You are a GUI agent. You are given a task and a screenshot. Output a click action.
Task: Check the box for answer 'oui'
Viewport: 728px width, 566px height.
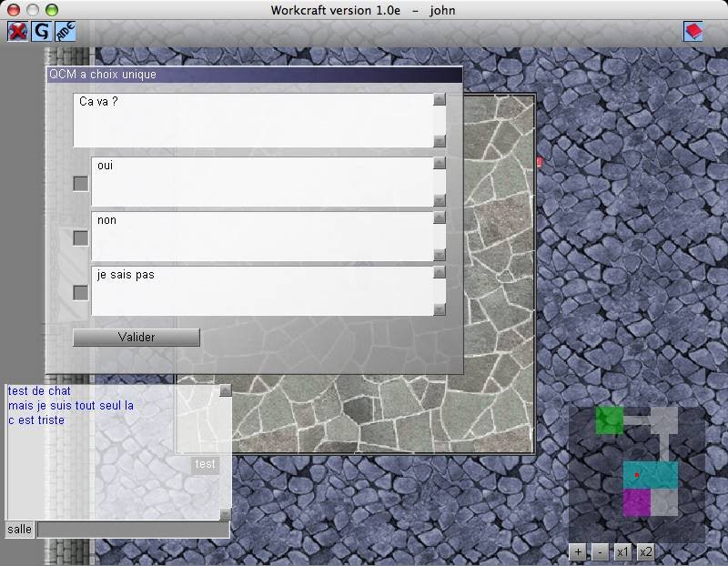(x=81, y=183)
